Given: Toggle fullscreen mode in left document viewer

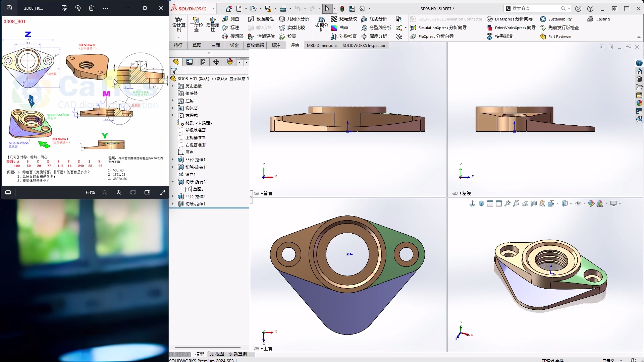Looking at the screenshot, I should (162, 192).
